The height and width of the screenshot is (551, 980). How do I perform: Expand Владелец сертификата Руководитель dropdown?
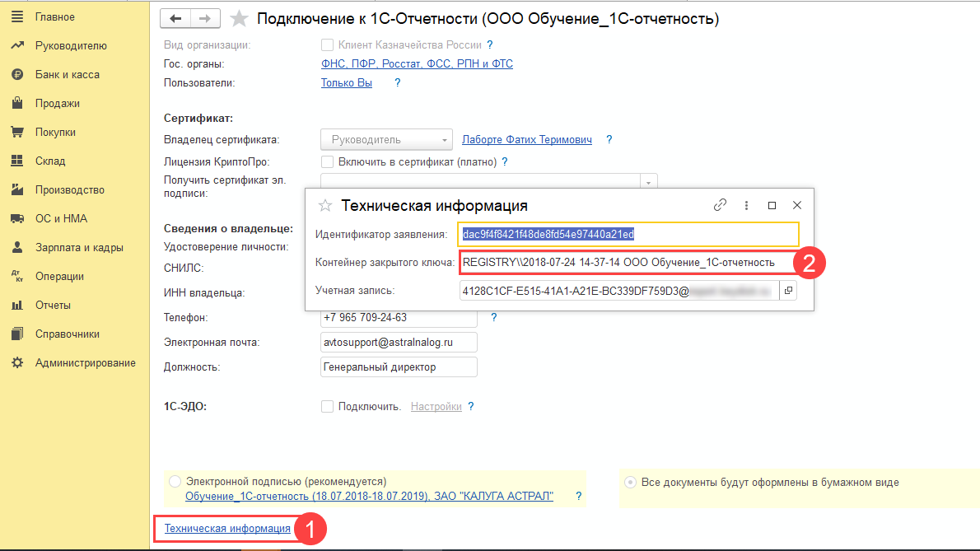(445, 140)
